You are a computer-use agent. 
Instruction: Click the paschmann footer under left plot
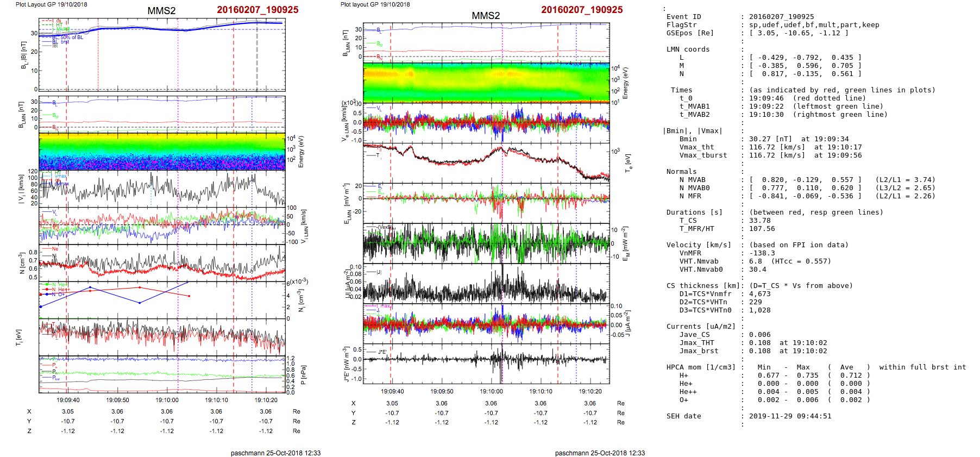pyautogui.click(x=275, y=453)
